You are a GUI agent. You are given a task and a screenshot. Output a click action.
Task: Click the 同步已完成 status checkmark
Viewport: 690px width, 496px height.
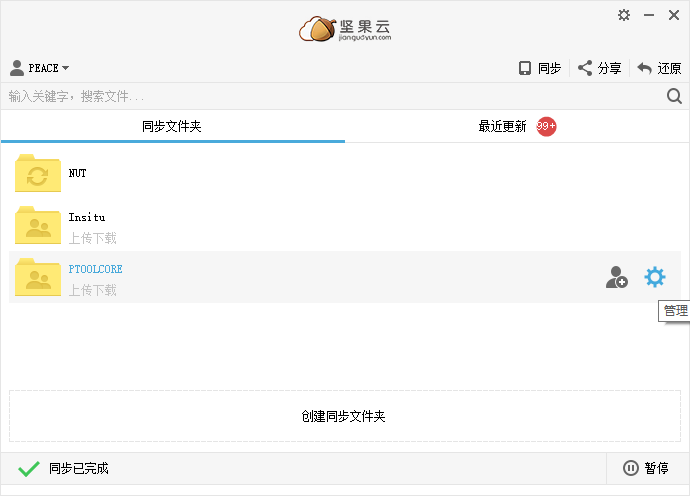29,468
